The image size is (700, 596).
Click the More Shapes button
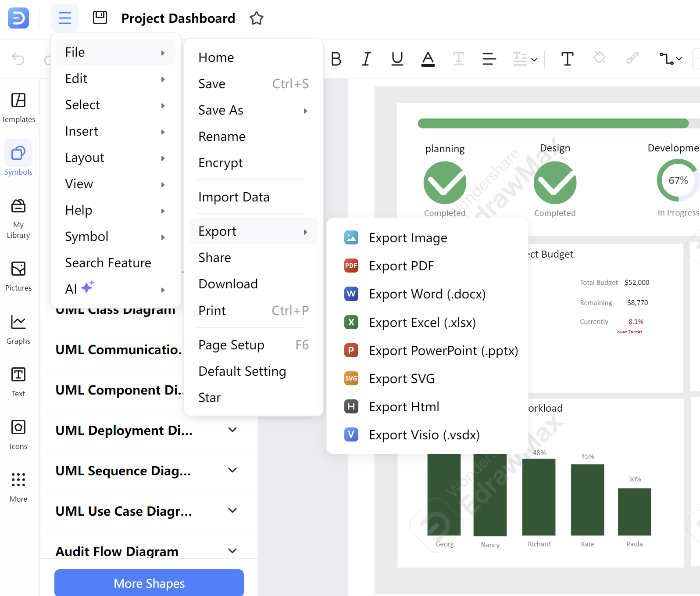[x=149, y=583]
